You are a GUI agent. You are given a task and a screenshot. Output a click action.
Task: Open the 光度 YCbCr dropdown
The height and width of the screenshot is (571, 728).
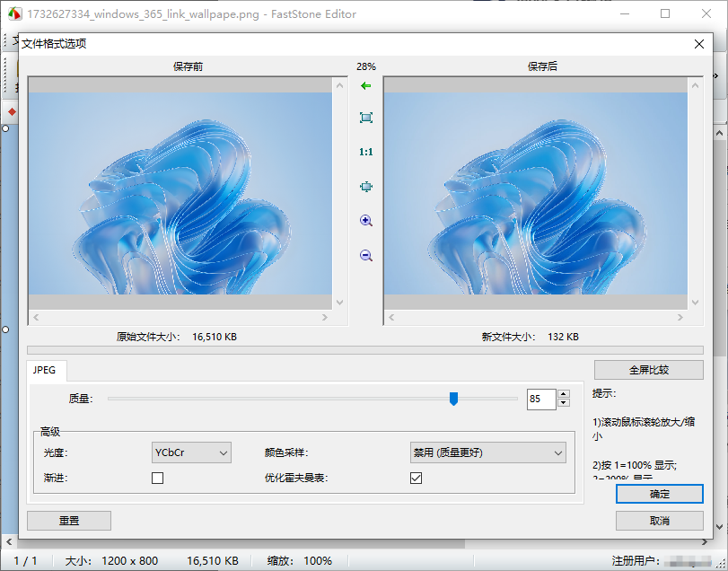coord(190,452)
